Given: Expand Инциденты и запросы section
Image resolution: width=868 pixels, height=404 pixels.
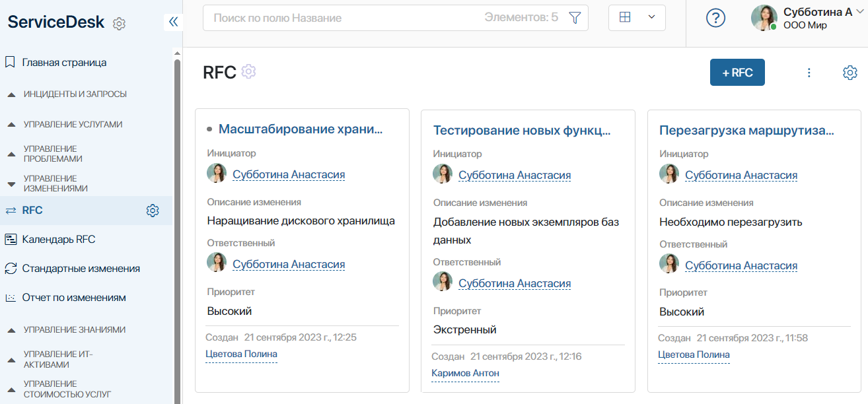Looking at the screenshot, I should 75,94.
